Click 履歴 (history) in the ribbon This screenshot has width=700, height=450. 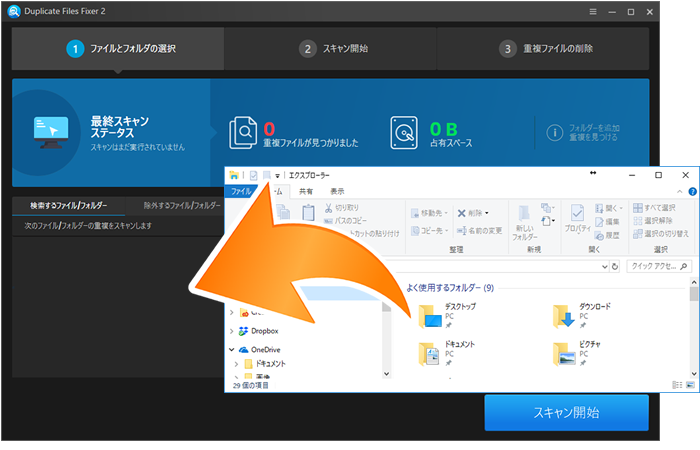coord(608,235)
